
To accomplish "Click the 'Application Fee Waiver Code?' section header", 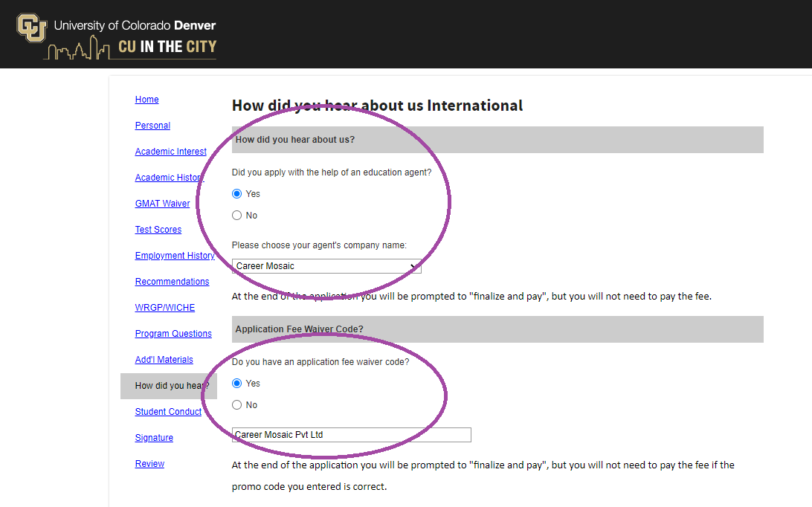I will [497, 329].
